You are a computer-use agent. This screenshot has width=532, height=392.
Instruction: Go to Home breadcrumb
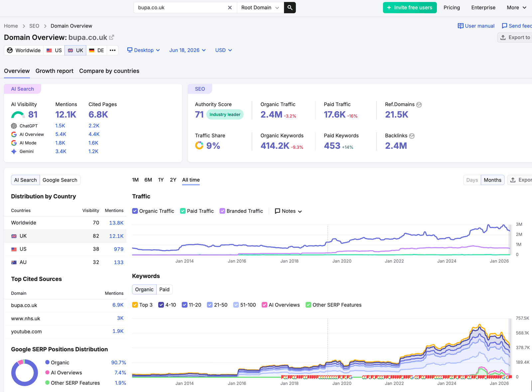click(x=11, y=26)
